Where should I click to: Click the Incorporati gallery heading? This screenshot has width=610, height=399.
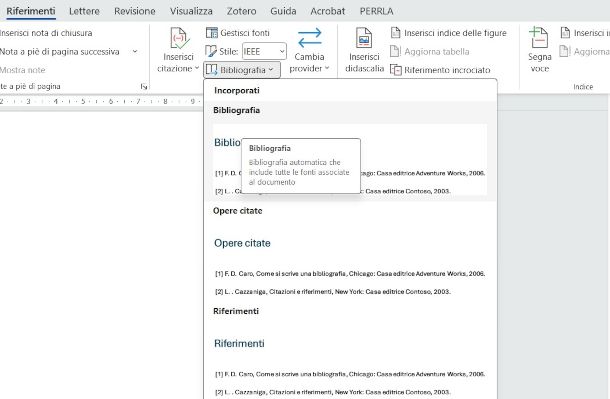point(237,90)
